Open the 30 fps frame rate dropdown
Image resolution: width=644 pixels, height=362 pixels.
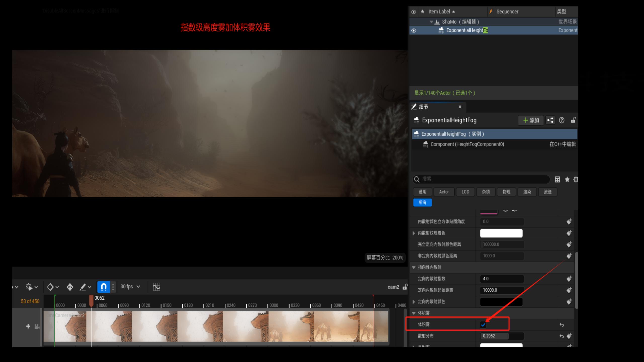coord(130,287)
